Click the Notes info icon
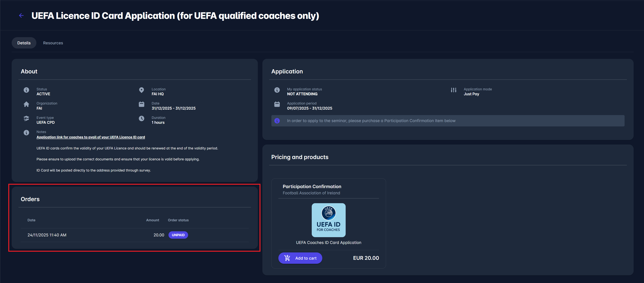This screenshot has width=644, height=283. (x=26, y=133)
